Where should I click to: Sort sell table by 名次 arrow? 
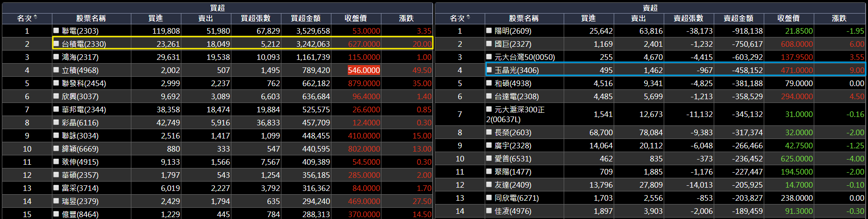click(x=468, y=18)
